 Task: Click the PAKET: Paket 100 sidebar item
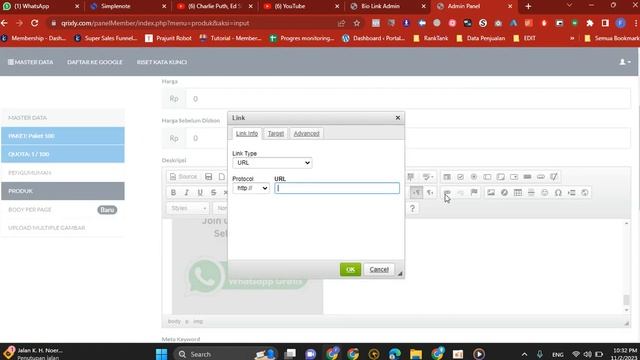coord(63,136)
